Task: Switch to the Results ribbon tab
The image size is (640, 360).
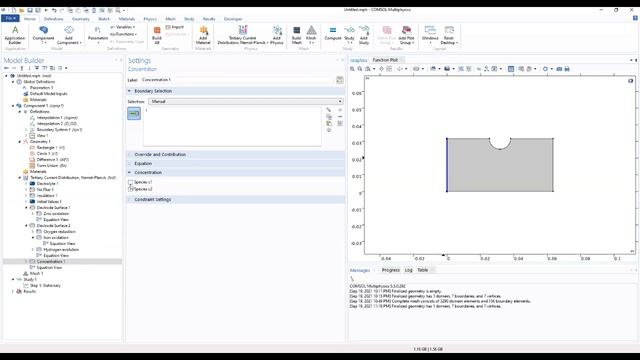Action: pos(209,19)
